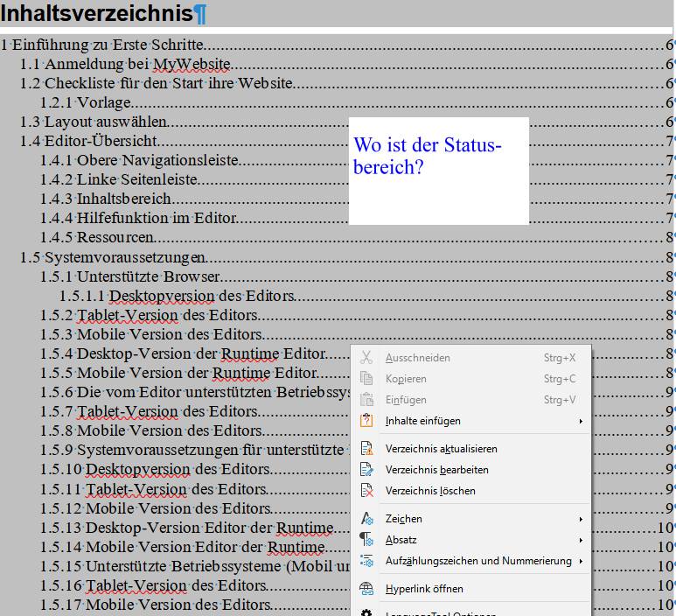This screenshot has height=616, width=676.
Task: Expand the Aufzählungszeichen und Nummerierung submenu arrow
Action: pos(581,561)
